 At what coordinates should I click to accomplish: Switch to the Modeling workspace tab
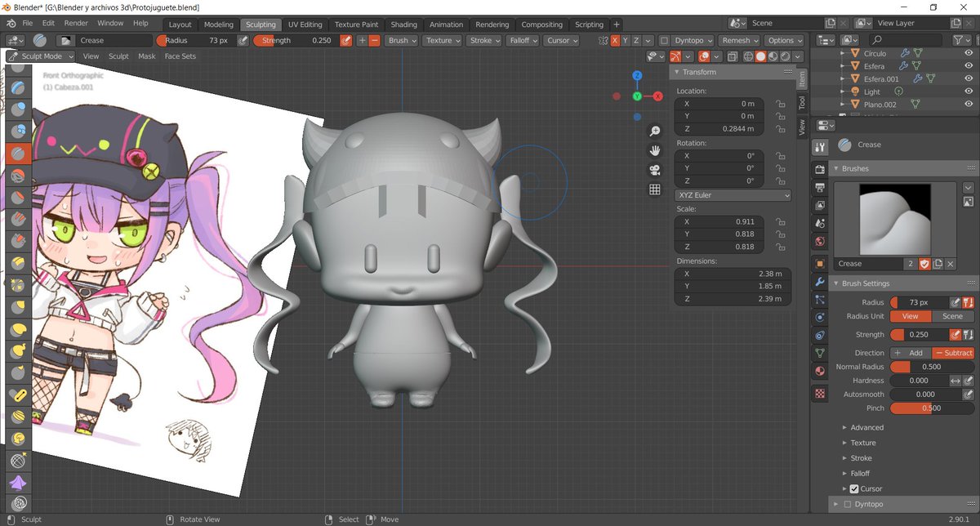pyautogui.click(x=218, y=25)
